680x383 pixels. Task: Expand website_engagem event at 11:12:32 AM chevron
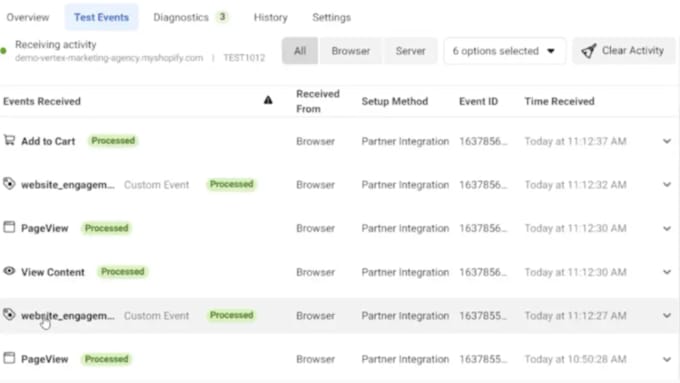point(667,185)
